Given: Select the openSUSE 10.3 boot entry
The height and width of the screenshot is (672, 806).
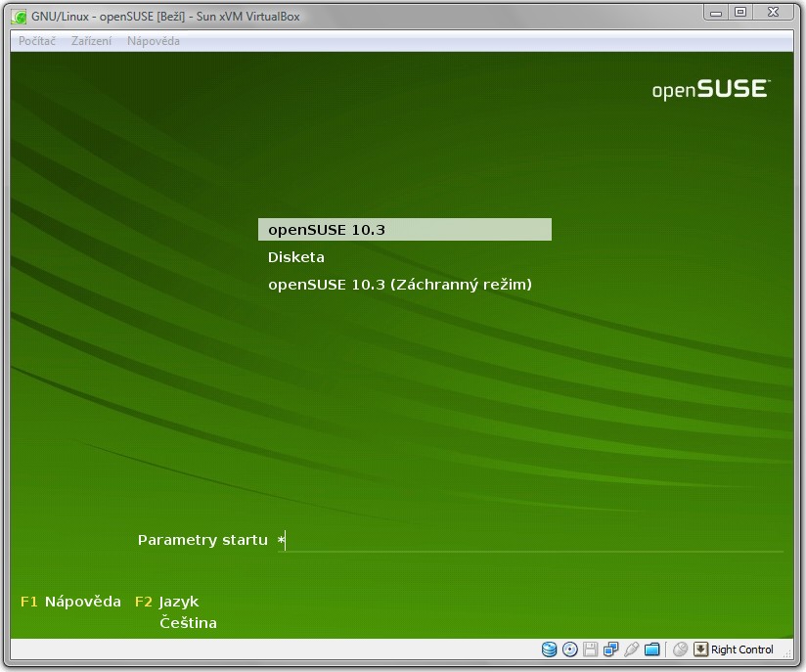Looking at the screenshot, I should (405, 229).
